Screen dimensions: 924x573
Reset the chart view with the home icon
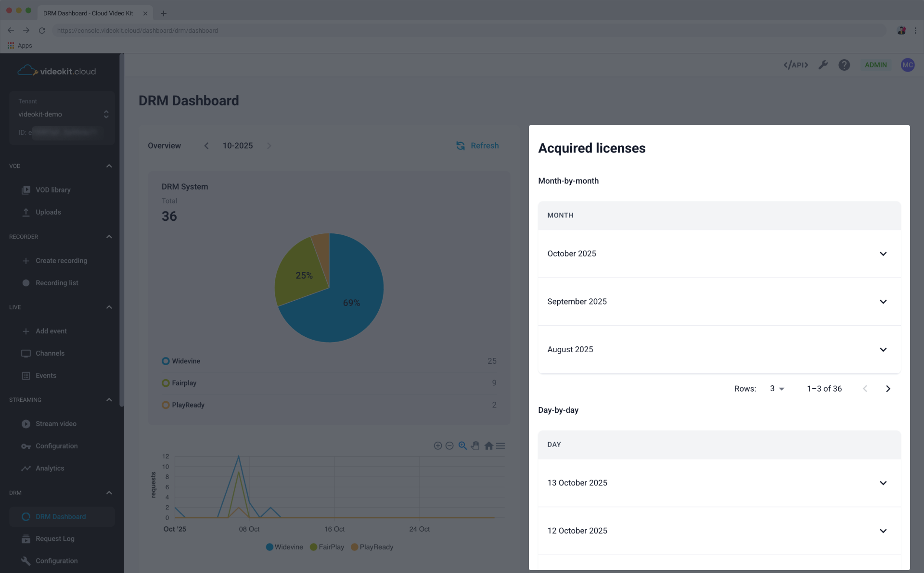click(488, 446)
